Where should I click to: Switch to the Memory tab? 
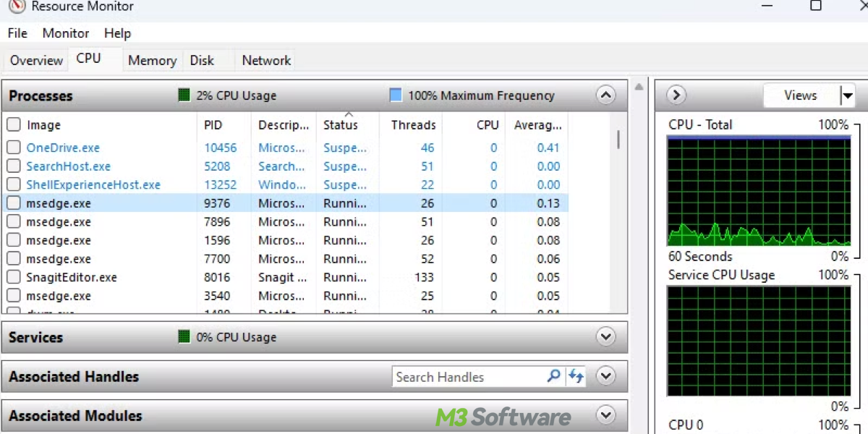(152, 61)
